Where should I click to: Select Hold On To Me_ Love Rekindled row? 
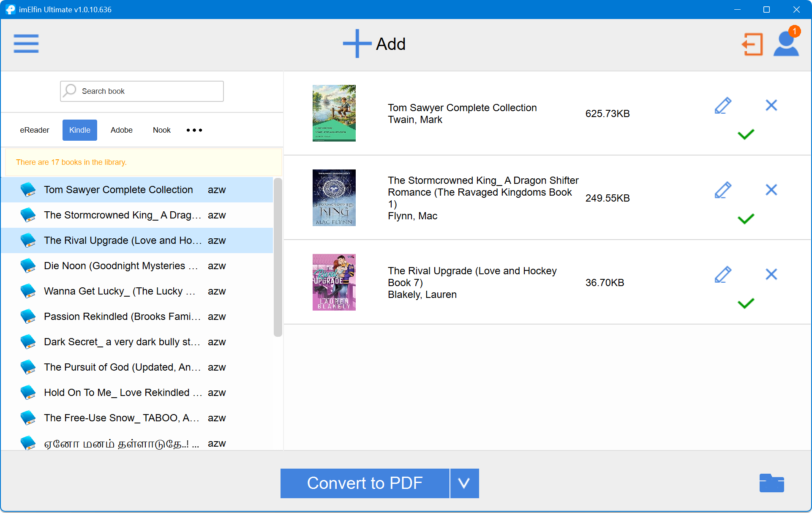click(x=137, y=393)
